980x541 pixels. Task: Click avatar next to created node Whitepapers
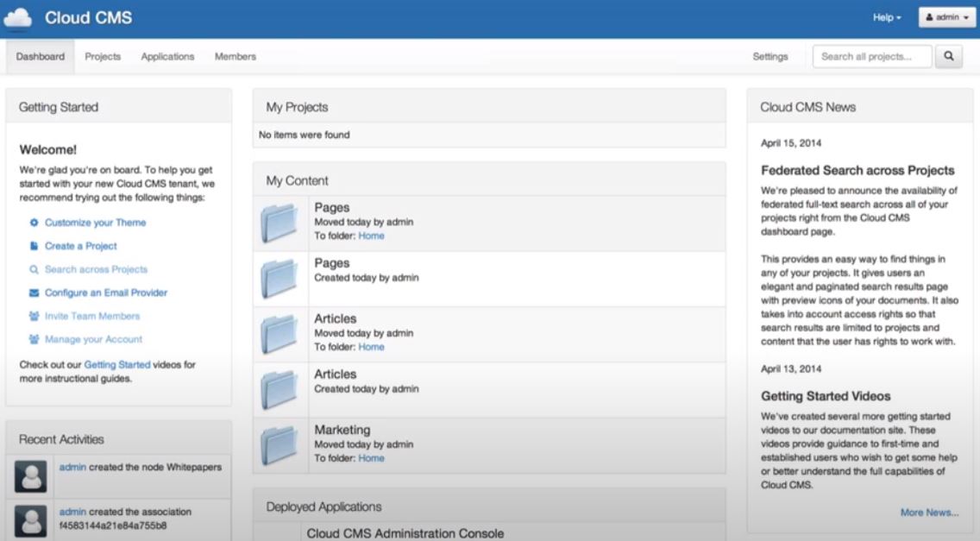(31, 476)
